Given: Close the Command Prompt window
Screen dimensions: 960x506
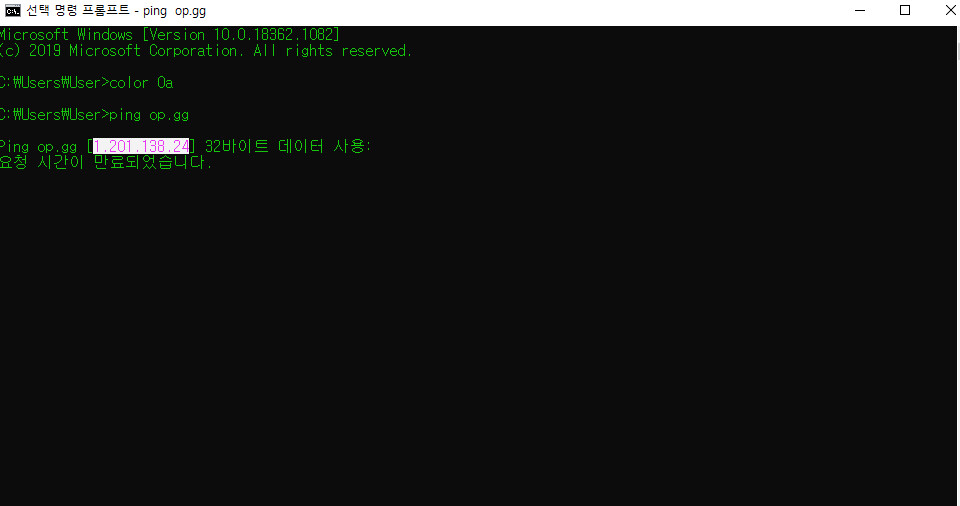Looking at the screenshot, I should click(949, 10).
